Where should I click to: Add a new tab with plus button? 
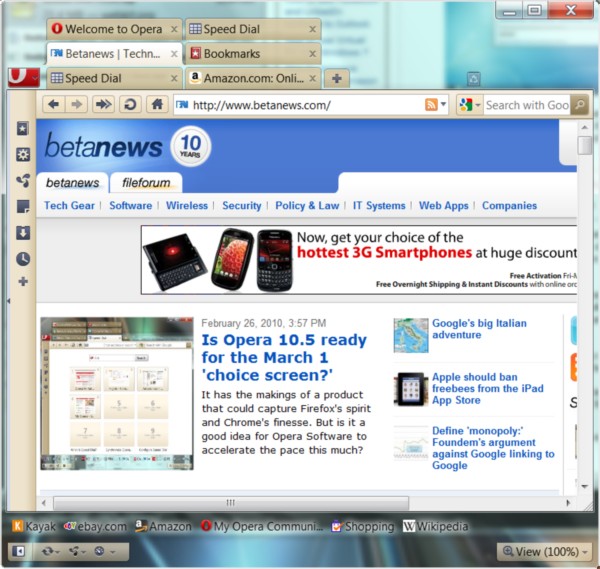pos(337,79)
